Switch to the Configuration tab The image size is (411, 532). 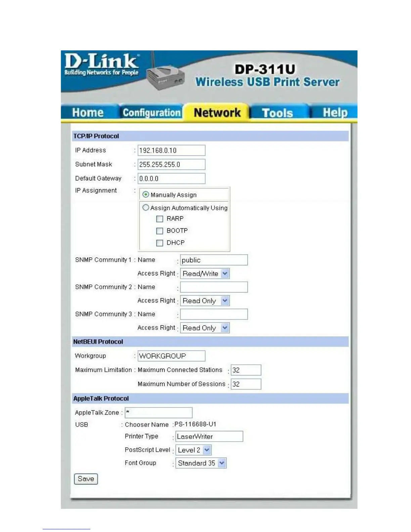coord(151,113)
